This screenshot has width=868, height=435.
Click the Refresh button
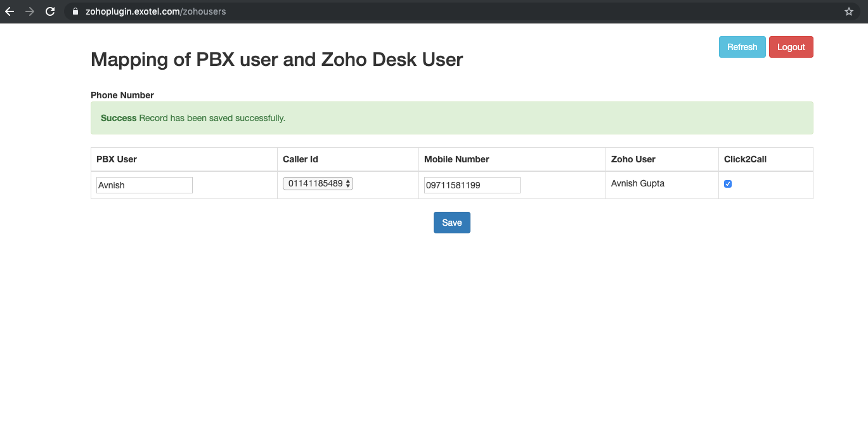pos(742,47)
